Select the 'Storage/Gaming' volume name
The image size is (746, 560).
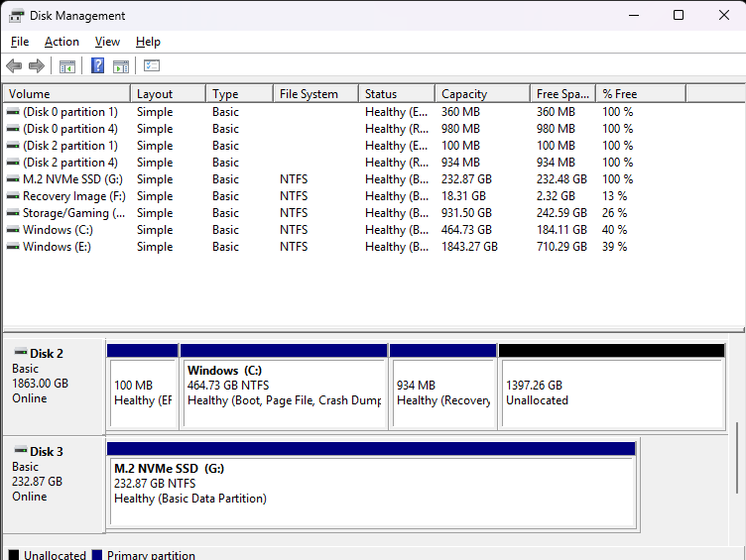click(x=74, y=213)
